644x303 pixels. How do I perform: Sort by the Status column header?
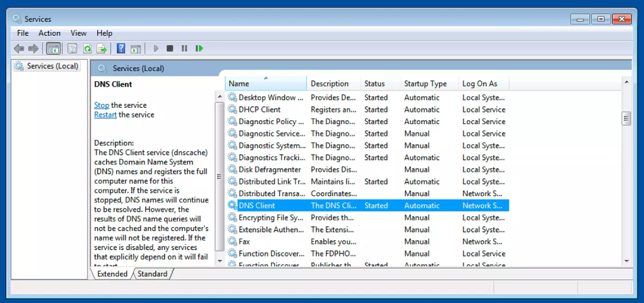pyautogui.click(x=380, y=84)
